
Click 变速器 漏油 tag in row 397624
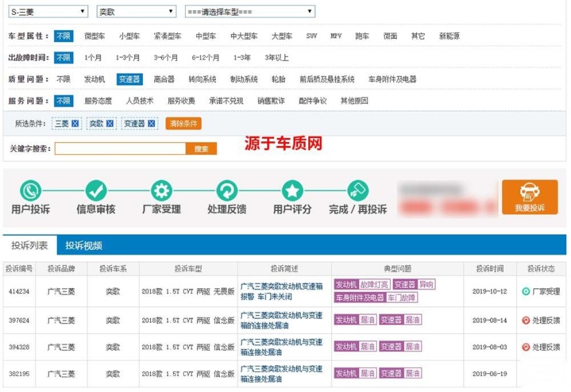pyautogui.click(x=400, y=320)
